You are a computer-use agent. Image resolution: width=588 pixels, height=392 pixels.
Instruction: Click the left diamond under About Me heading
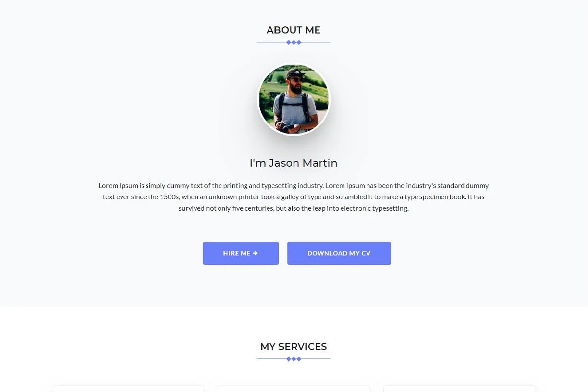coord(289,42)
